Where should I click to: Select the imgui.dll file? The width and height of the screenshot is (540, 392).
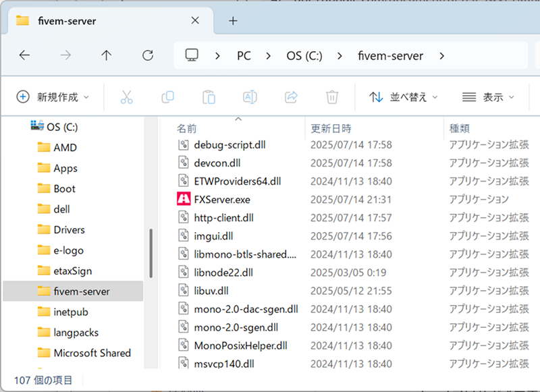click(213, 235)
